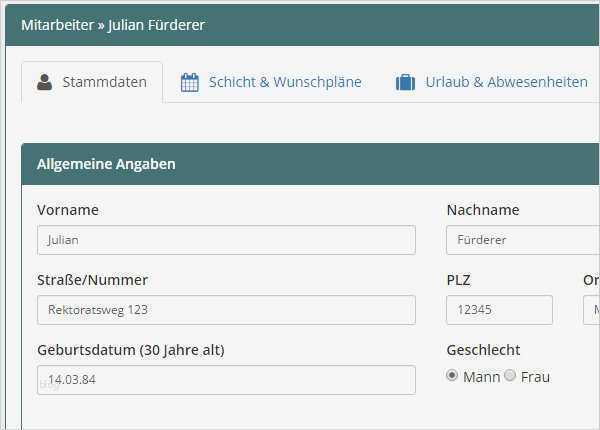The width and height of the screenshot is (600, 430).
Task: Click the partially visible Ort input field
Action: (592, 310)
